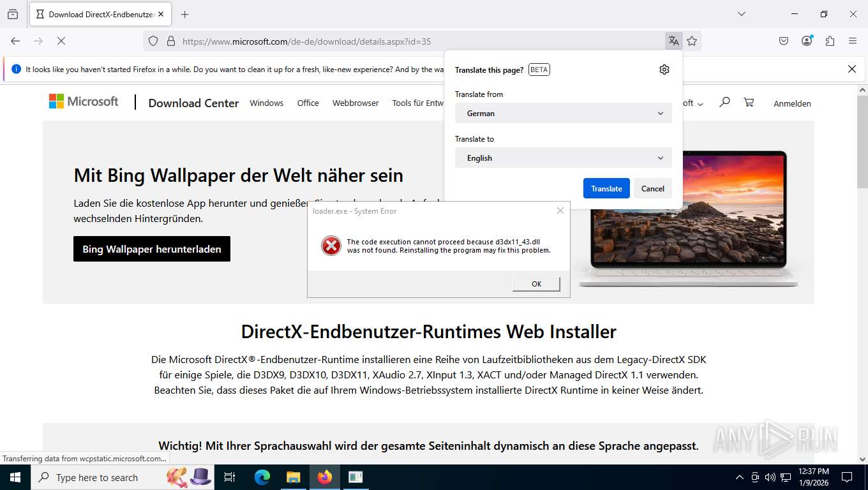Close the Download DirectX tab
Viewport: 868px width, 490px height.
point(160,14)
